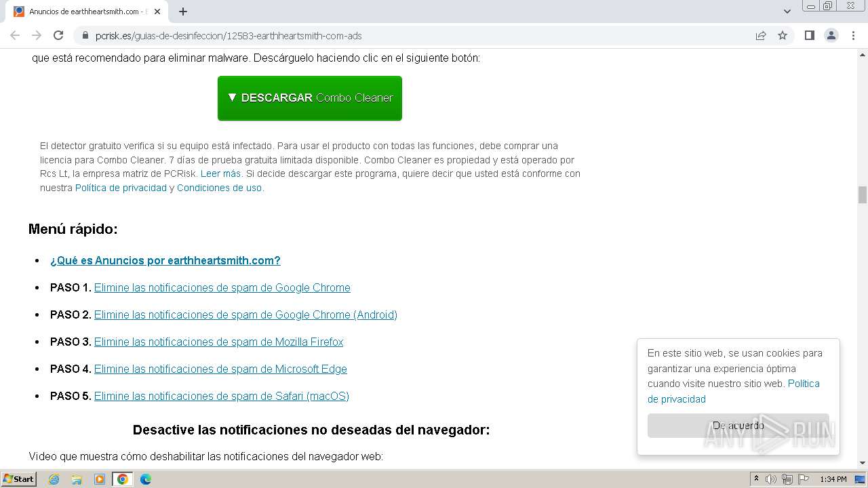Show hidden system tray icons
Image resolution: width=868 pixels, height=488 pixels.
coord(756,479)
